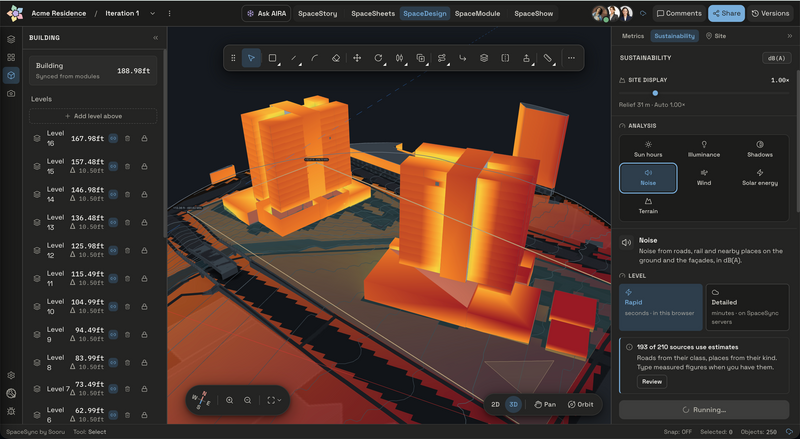This screenshot has width=800, height=439.
Task: Open the Metrics tab
Action: click(x=633, y=36)
